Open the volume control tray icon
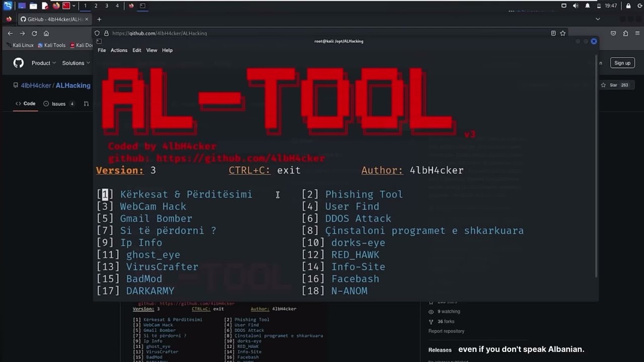Image resolution: width=644 pixels, height=362 pixels. (576, 6)
